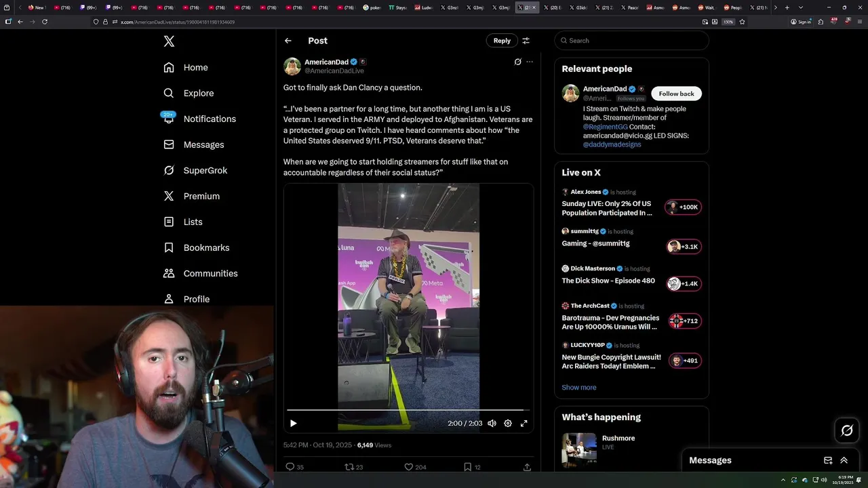Show hidden system tray icons
This screenshot has width=868, height=488.
point(784,480)
